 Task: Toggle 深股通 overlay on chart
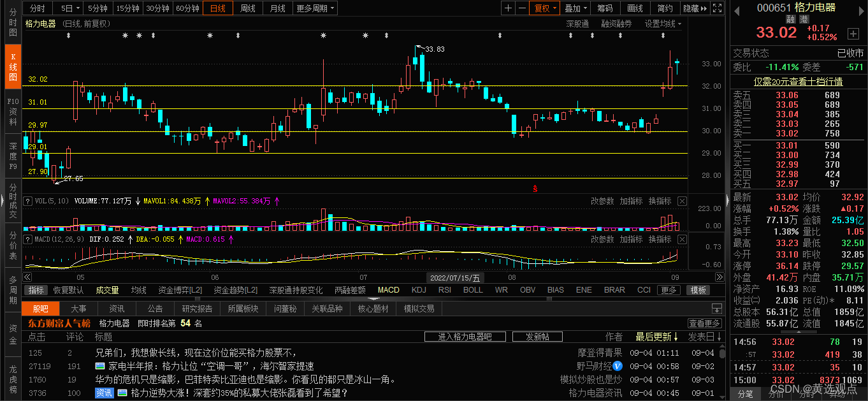(x=577, y=24)
